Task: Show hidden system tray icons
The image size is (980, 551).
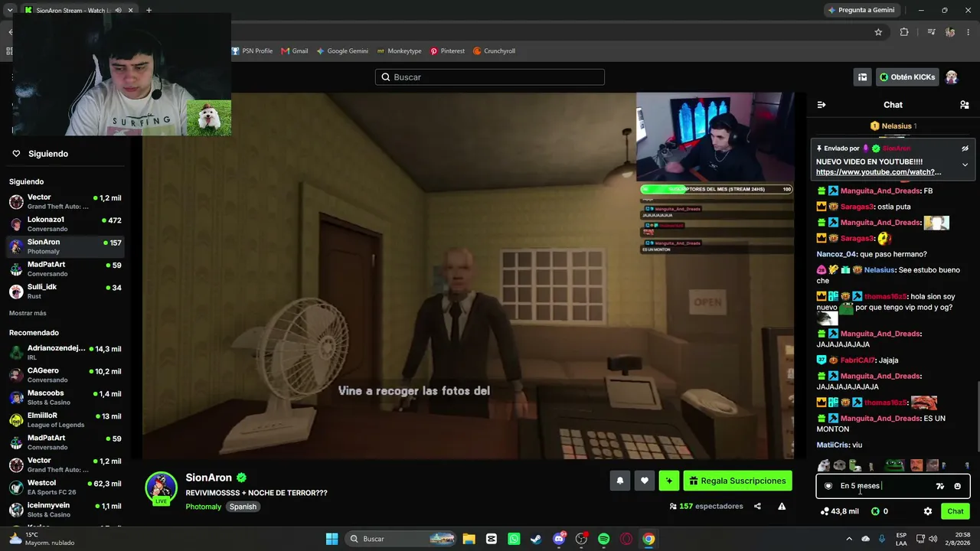Action: point(851,539)
